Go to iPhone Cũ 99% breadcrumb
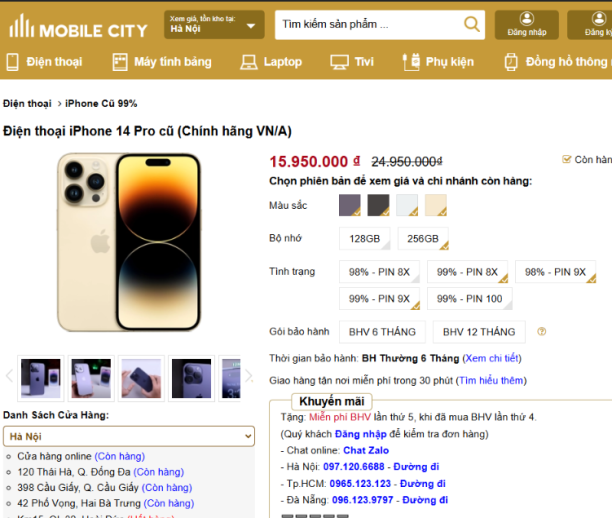This screenshot has width=612, height=518. point(102,103)
